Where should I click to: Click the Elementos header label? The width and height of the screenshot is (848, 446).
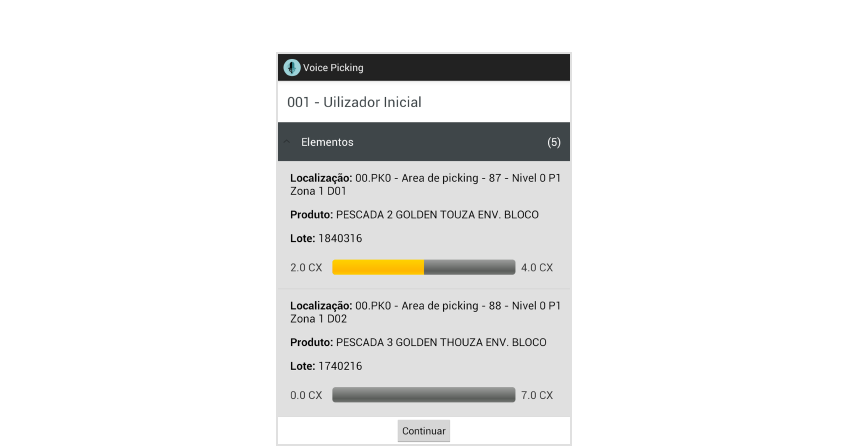(x=327, y=142)
